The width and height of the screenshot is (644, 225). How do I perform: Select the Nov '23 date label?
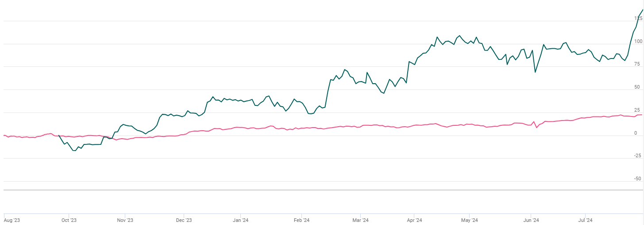tap(126, 220)
